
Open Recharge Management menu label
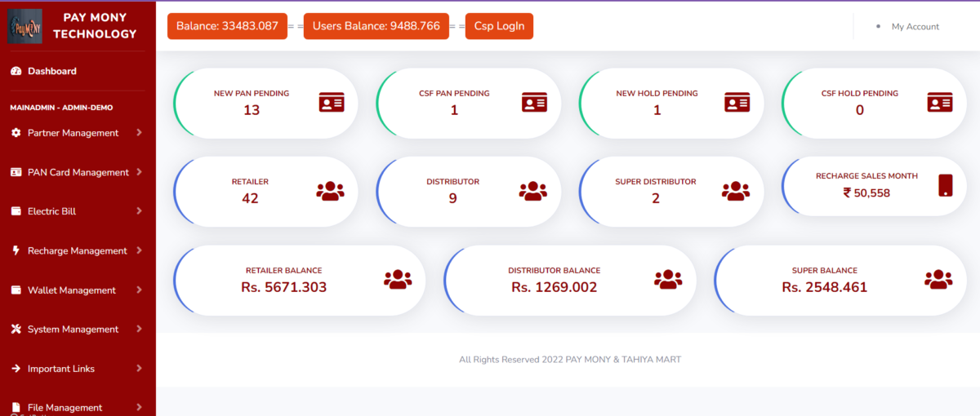(x=78, y=250)
